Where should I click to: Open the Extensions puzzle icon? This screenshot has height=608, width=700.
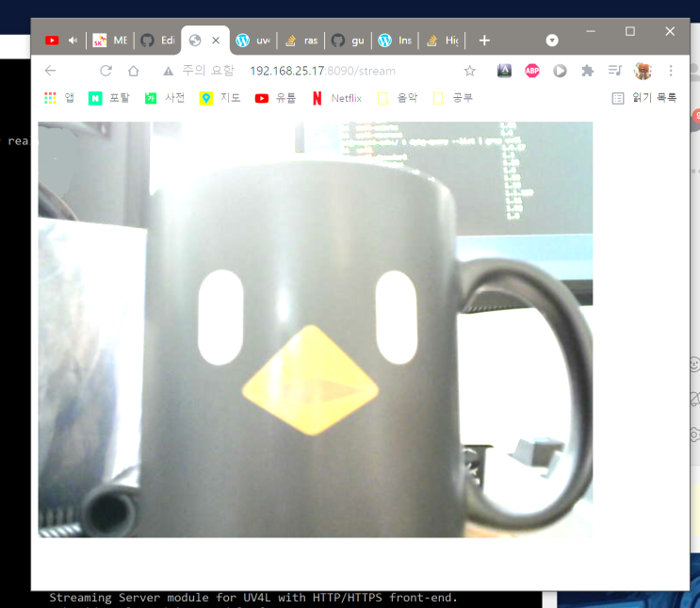tap(588, 71)
